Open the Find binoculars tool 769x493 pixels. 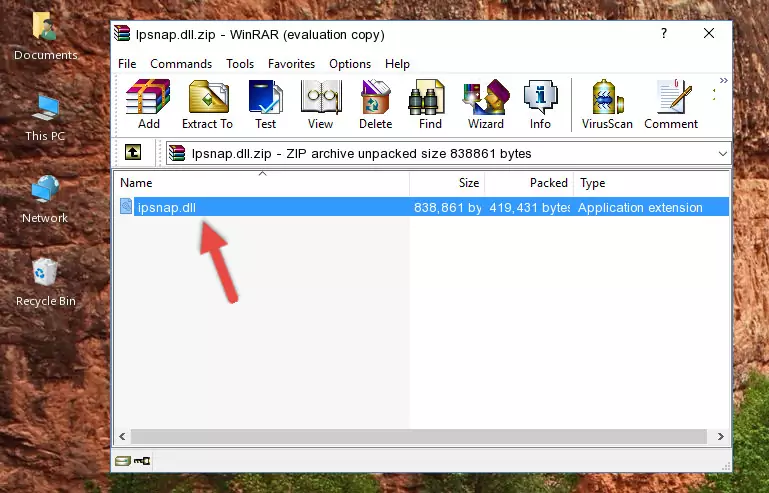coord(430,104)
